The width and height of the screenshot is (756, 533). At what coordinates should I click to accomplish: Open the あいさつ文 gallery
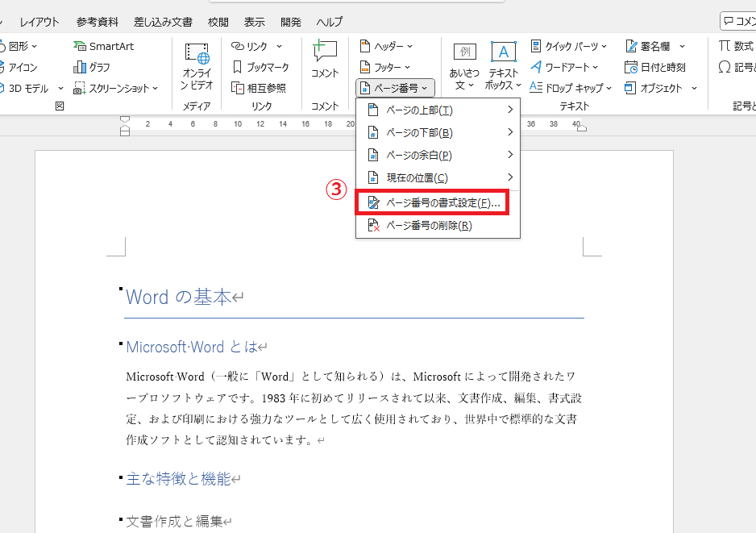point(464,67)
